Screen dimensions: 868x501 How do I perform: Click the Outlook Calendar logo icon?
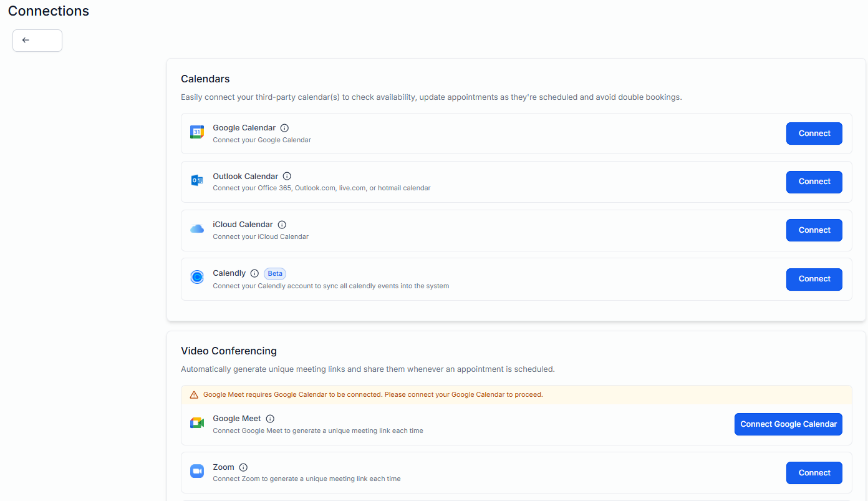(x=197, y=181)
